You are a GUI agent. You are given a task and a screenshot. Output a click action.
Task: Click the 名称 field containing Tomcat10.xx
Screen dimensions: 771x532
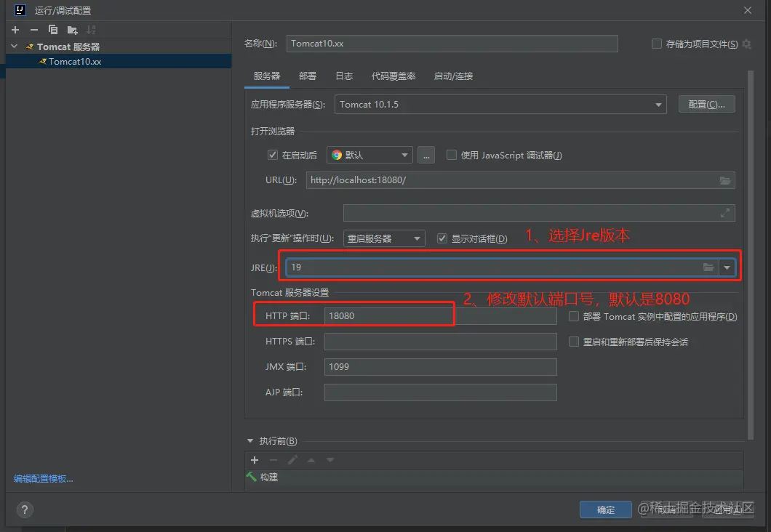click(452, 44)
